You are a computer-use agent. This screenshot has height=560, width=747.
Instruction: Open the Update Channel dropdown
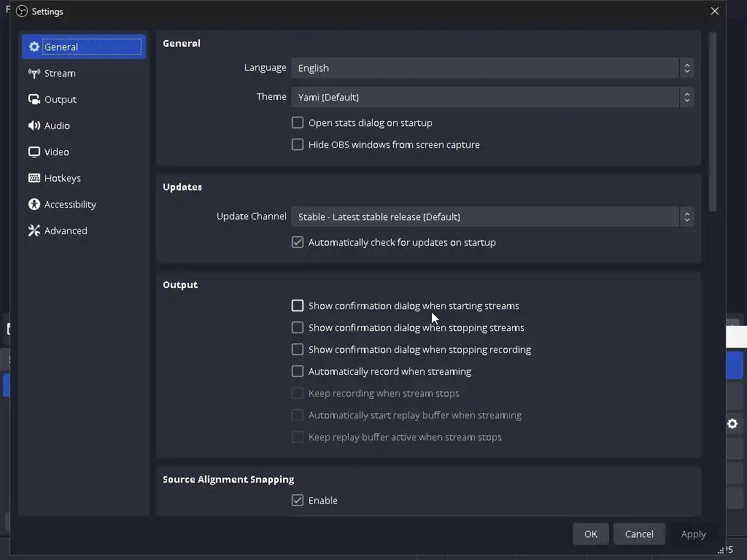492,217
